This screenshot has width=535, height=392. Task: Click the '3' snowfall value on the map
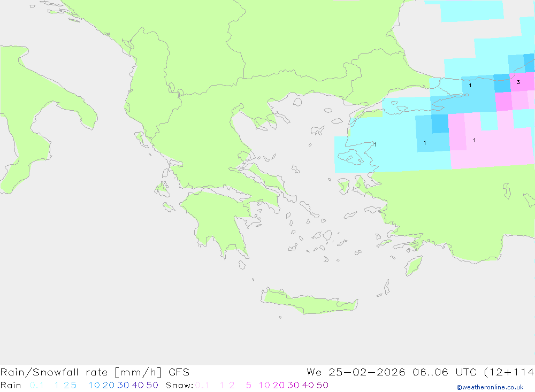518,82
